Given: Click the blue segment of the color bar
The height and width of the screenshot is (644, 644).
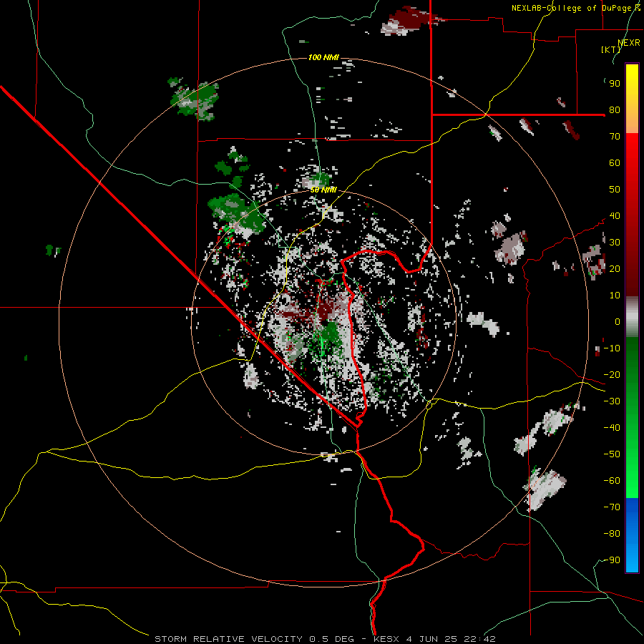Looking at the screenshot, I should [x=632, y=535].
